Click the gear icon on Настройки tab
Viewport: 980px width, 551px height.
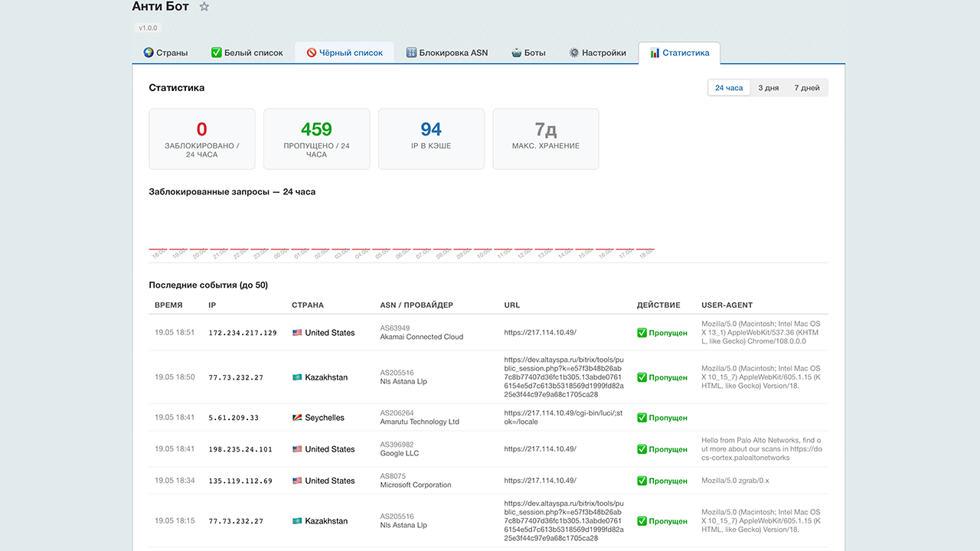click(573, 53)
